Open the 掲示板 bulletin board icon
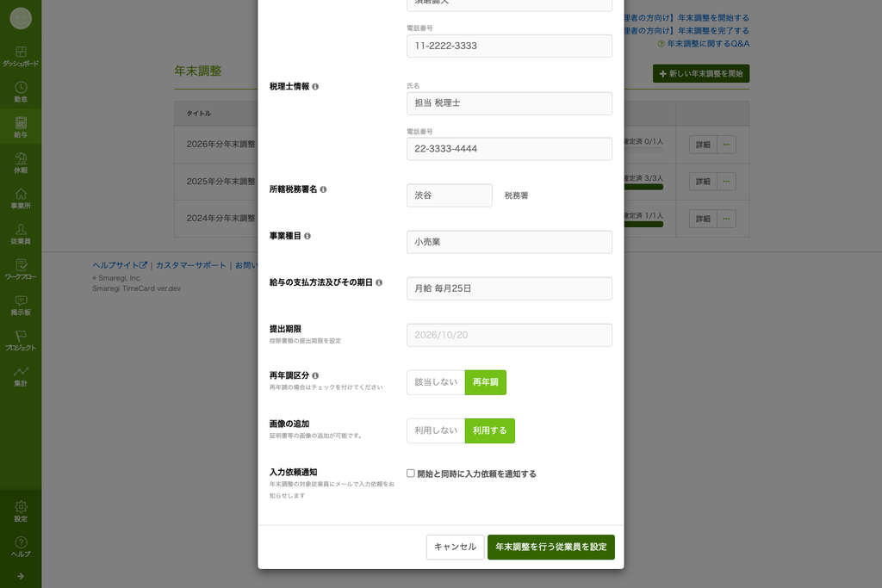The height and width of the screenshot is (588, 882). point(21,305)
